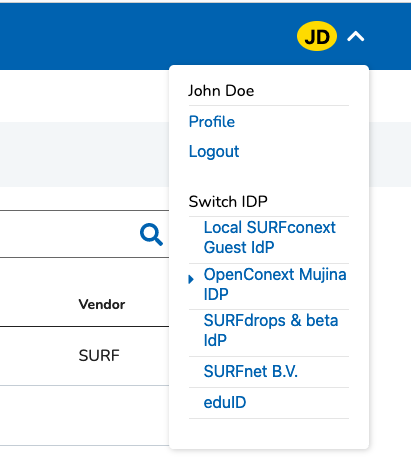Screen dimensions: 411x463
Task: Click the magnifying glass search icon
Action: (151, 234)
